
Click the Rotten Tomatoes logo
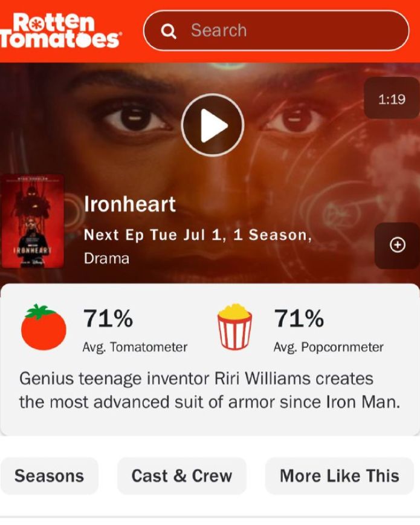[x=60, y=30]
